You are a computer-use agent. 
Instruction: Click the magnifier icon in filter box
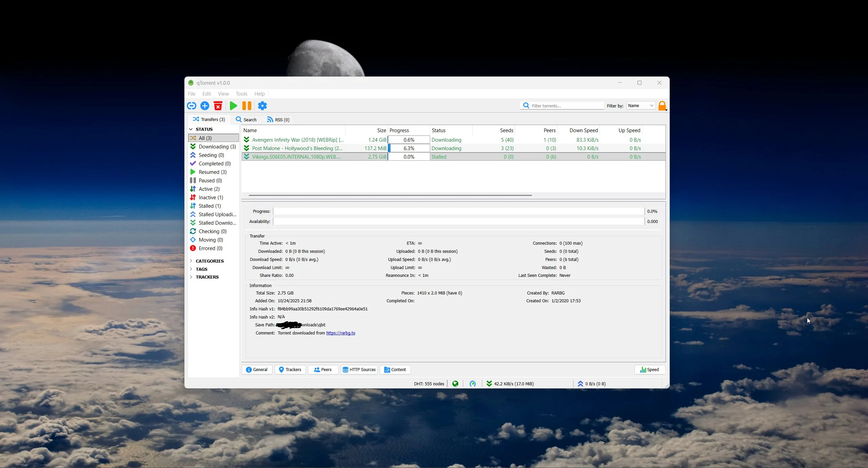526,105
